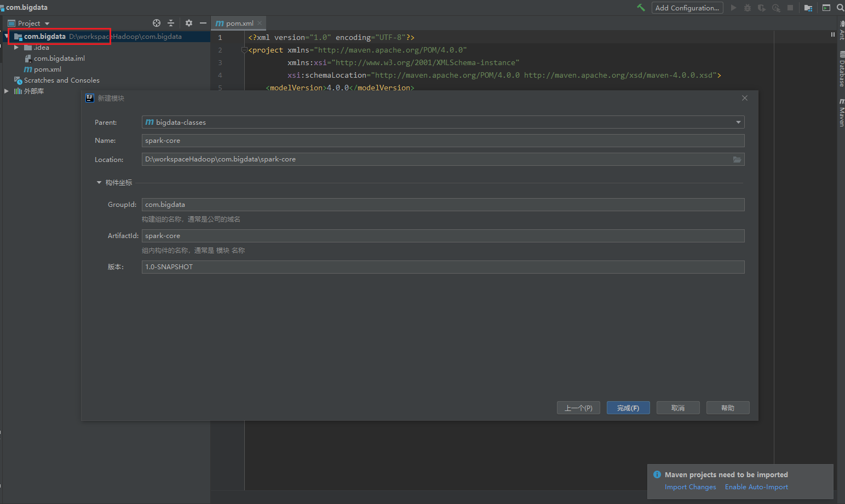Click the fold marker beside project tag
The width and height of the screenshot is (845, 504).
244,50
